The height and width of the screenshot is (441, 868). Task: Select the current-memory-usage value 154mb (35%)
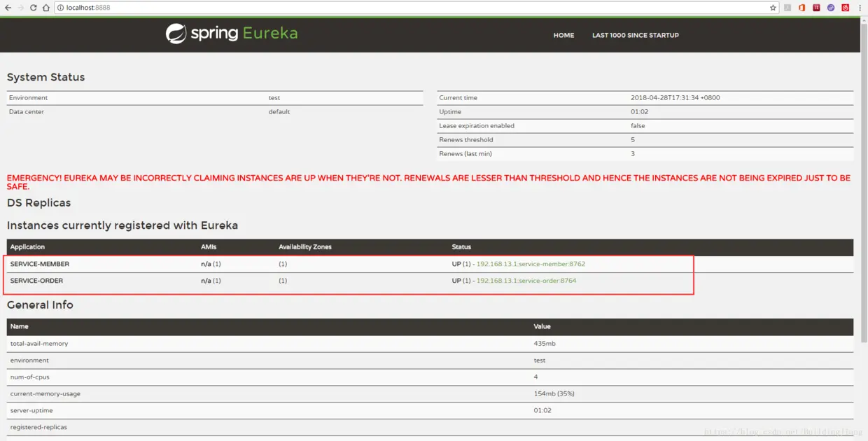point(554,394)
